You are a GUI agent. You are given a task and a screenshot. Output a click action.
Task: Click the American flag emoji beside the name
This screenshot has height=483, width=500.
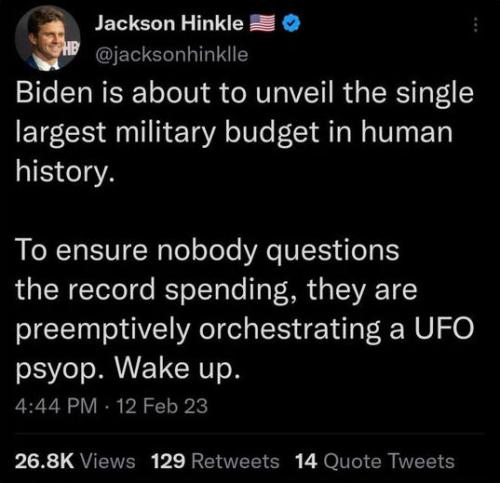tap(262, 23)
